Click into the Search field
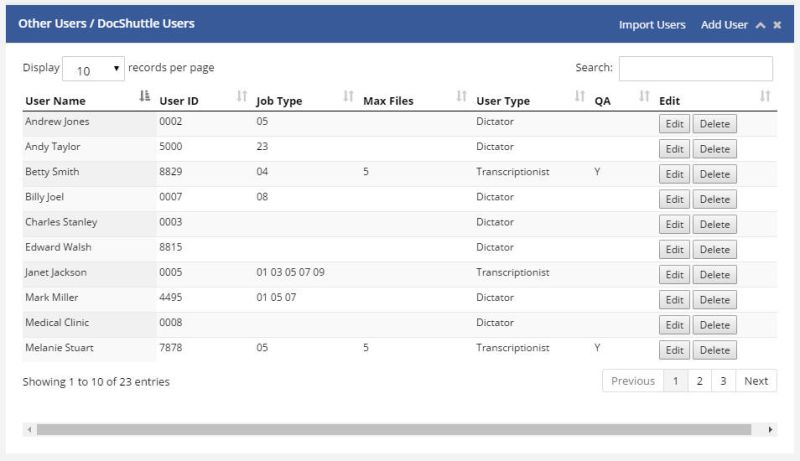800x461 pixels. tap(695, 69)
